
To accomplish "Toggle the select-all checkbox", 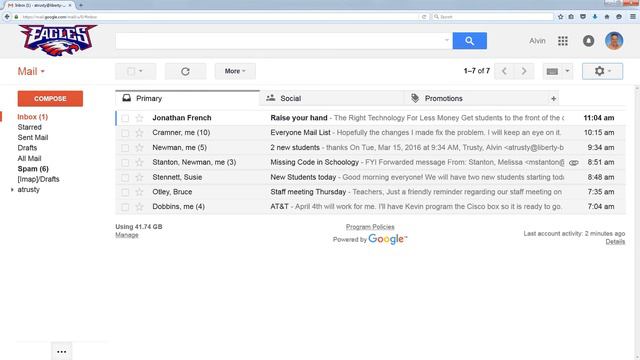I will coord(131,71).
